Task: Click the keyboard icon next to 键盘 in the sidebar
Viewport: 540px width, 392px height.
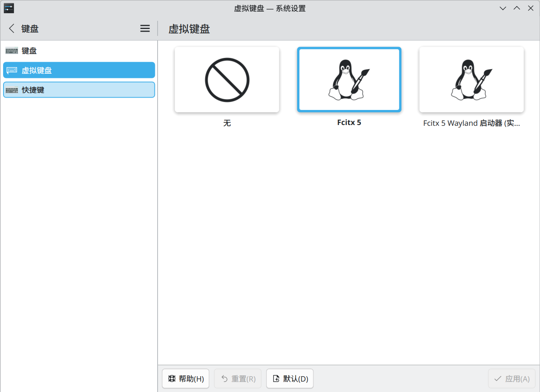Action: tap(12, 51)
